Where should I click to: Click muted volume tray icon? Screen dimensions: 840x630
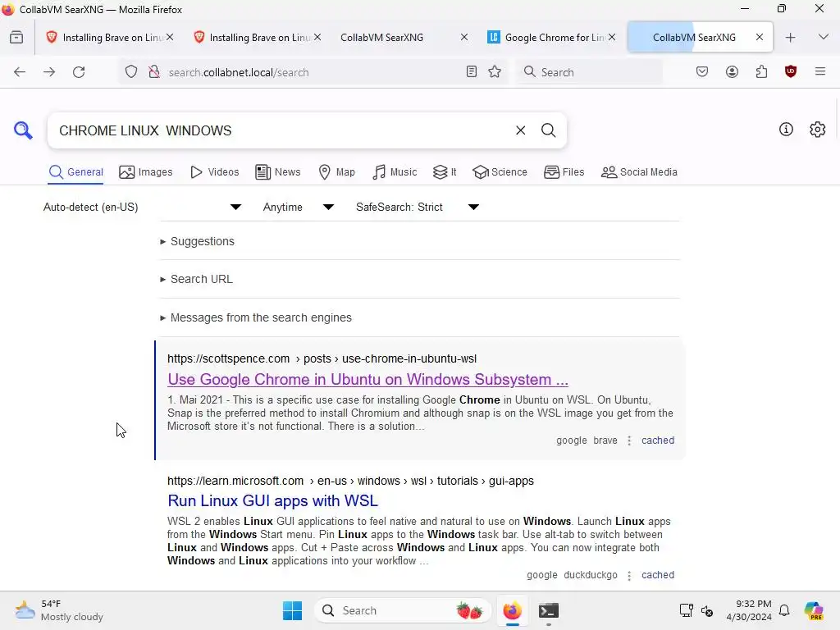706,610
